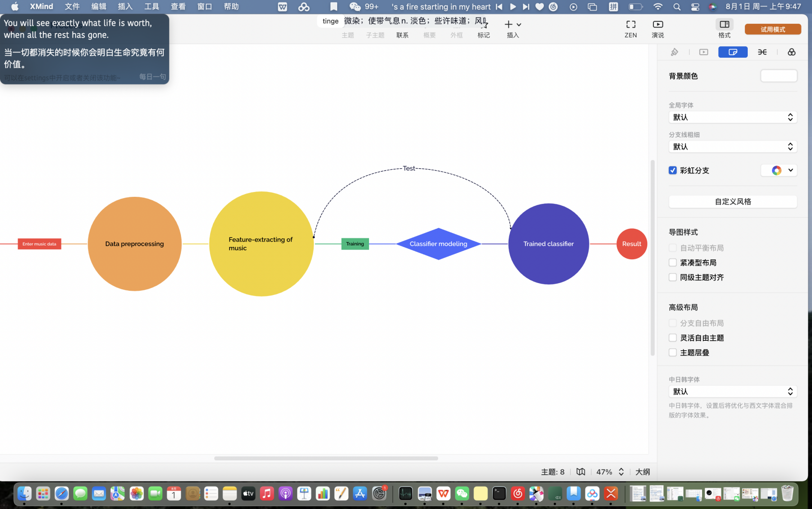The width and height of the screenshot is (812, 509).
Task: Toggle the format (格式) panel icon
Action: coord(724,25)
